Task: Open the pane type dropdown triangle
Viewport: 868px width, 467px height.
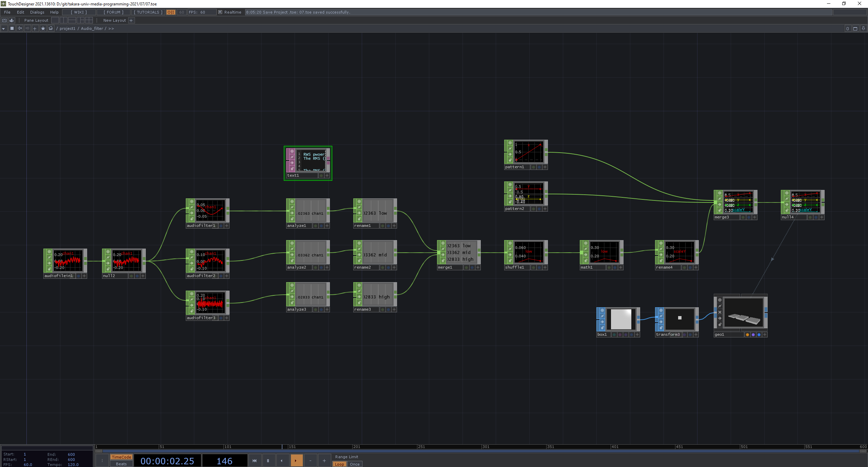Action: tap(3, 28)
